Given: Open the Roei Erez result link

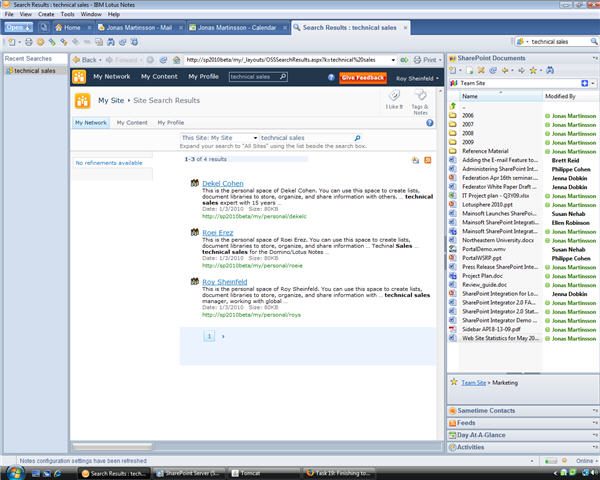Looking at the screenshot, I should point(217,233).
